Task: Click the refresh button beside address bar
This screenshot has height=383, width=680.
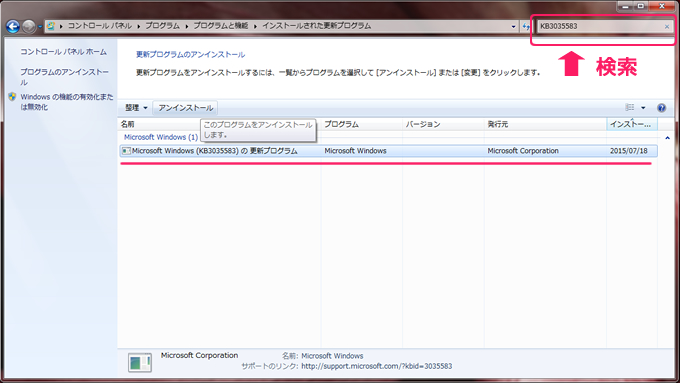Action: click(x=526, y=26)
